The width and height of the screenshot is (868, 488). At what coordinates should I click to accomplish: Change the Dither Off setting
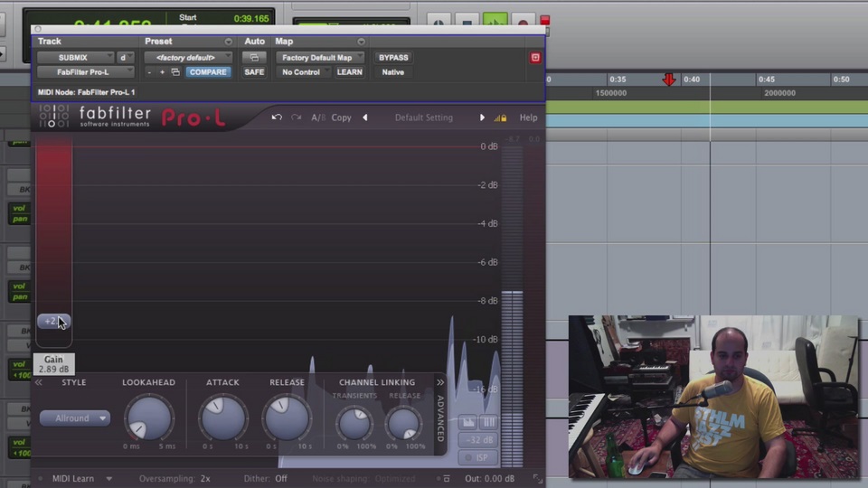[x=266, y=479]
